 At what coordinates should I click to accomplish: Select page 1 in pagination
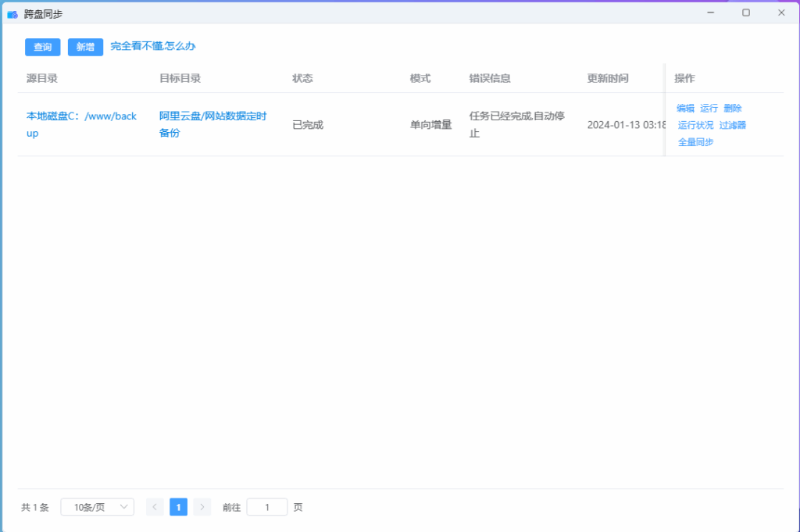178,506
